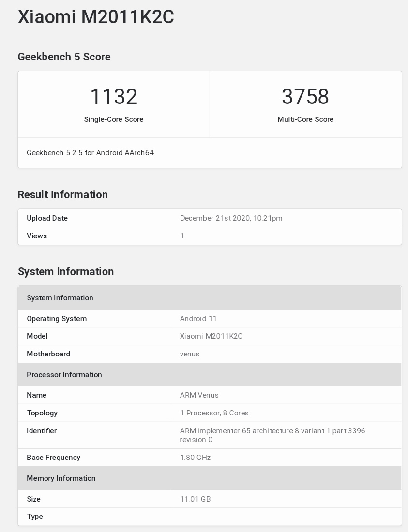This screenshot has height=532, width=408.
Task: Click the "Identifier" row label
Action: click(42, 431)
